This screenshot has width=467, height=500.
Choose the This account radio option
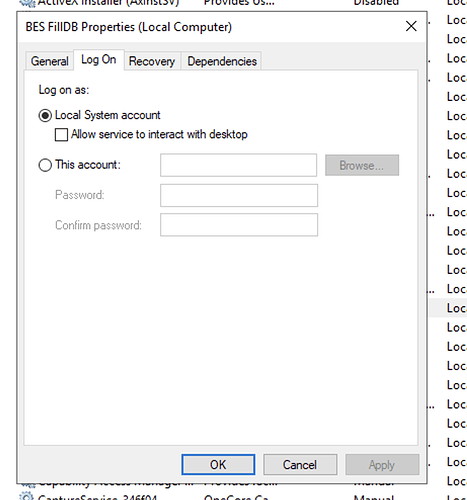[45, 165]
